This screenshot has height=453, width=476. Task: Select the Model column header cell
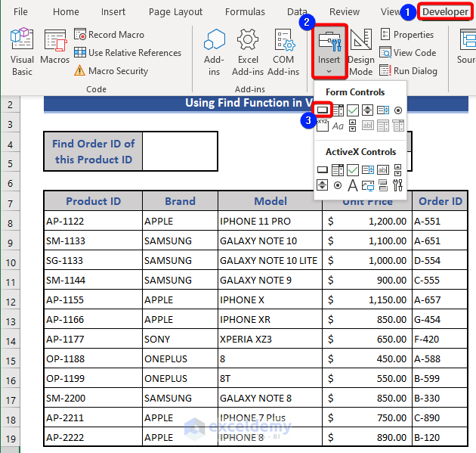pyautogui.click(x=270, y=201)
